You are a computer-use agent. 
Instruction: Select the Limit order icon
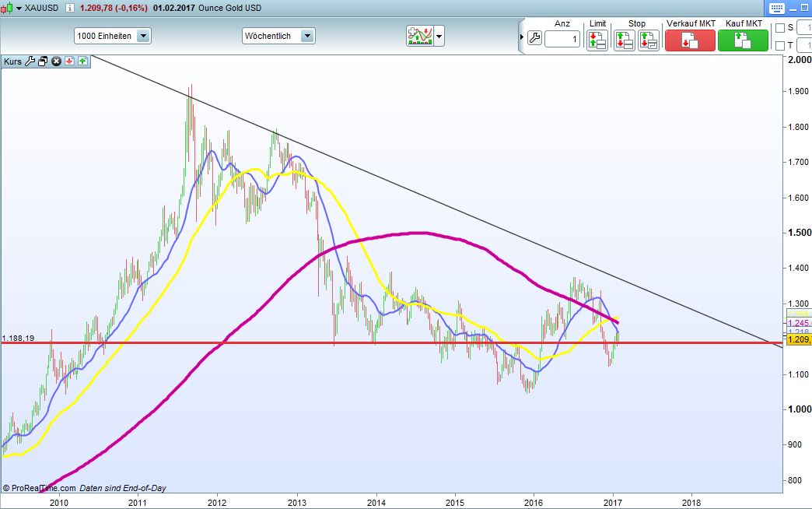pos(597,37)
